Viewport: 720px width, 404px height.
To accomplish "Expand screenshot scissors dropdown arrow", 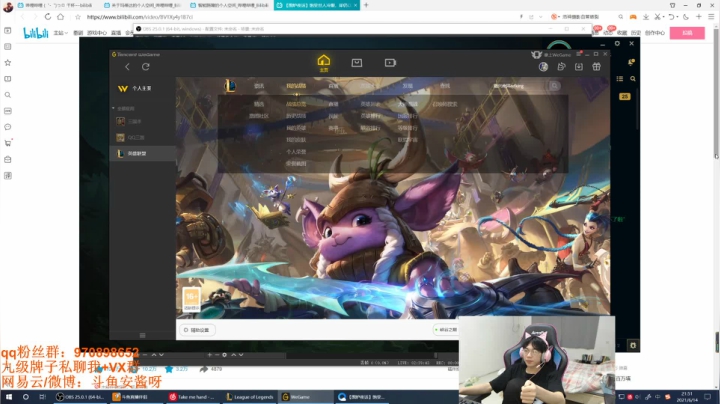I will [663, 17].
